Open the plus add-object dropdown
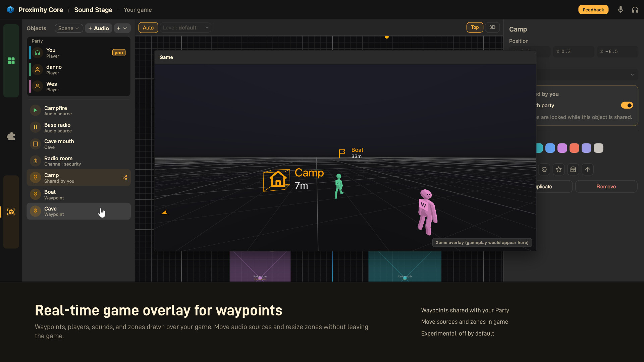This screenshot has height=362, width=644. 122,28
